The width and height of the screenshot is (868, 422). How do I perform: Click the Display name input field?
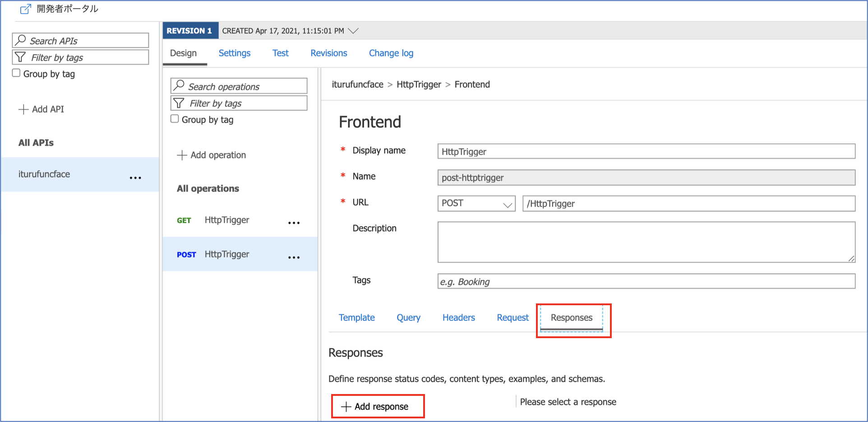pos(646,151)
